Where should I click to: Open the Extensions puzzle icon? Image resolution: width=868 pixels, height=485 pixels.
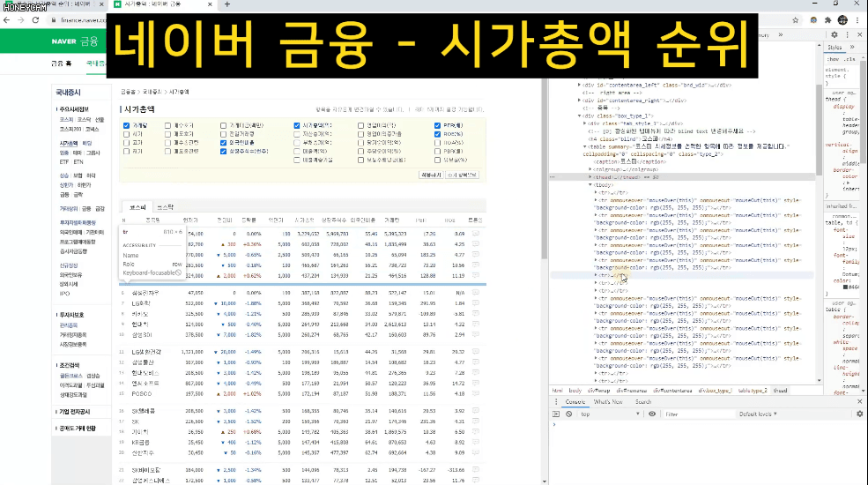[x=828, y=20]
